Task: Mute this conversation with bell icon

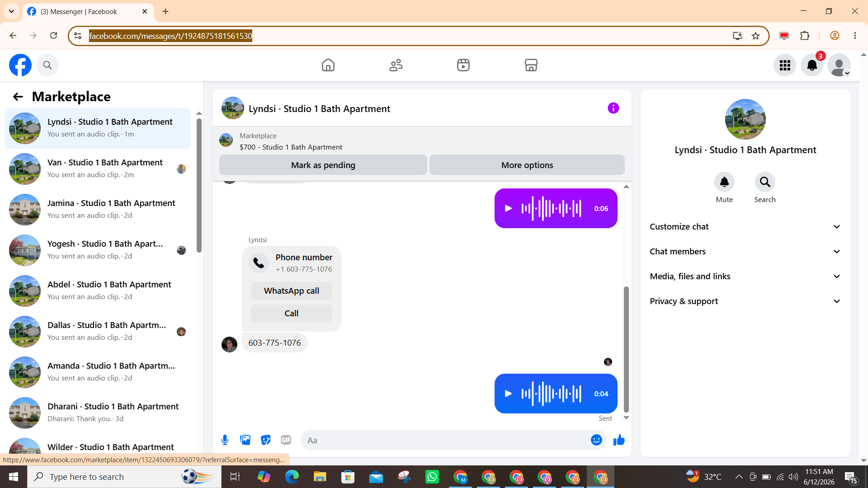Action: pyautogui.click(x=724, y=182)
